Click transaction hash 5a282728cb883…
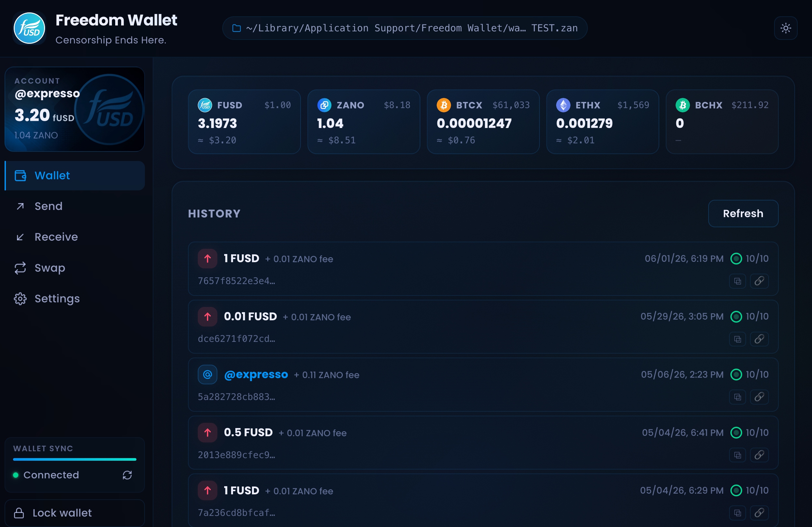Image resolution: width=812 pixels, height=527 pixels. coord(236,397)
